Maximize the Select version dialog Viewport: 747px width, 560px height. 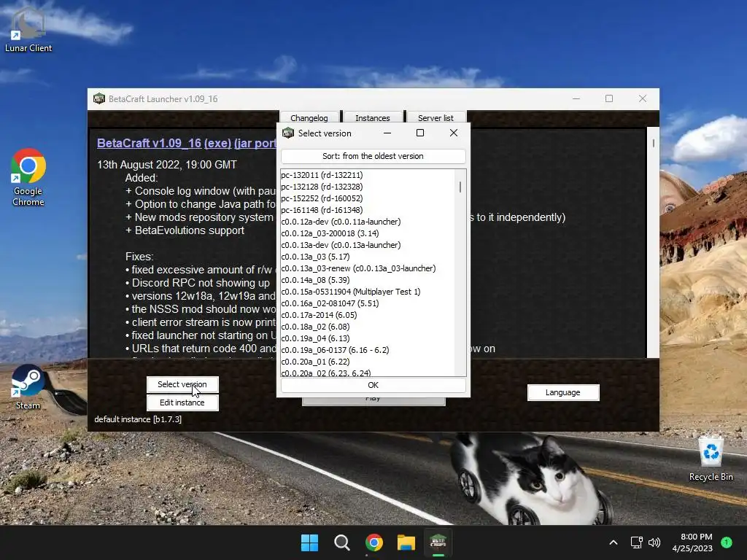pyautogui.click(x=420, y=133)
